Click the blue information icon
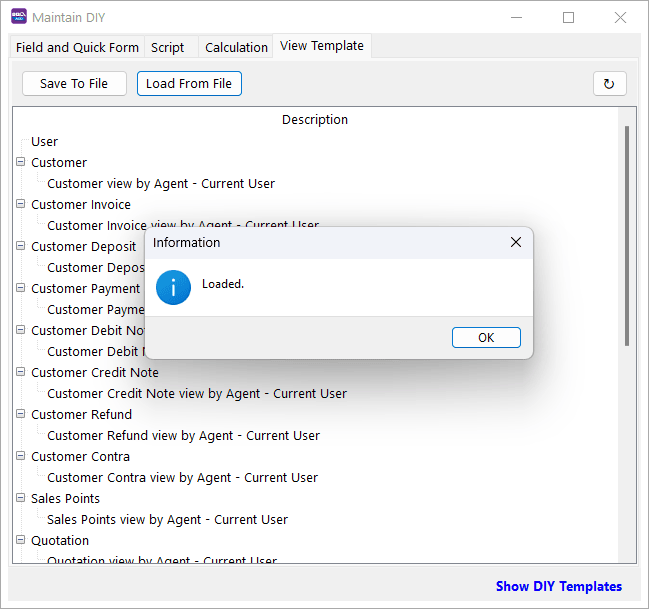This screenshot has width=649, height=609. [173, 288]
